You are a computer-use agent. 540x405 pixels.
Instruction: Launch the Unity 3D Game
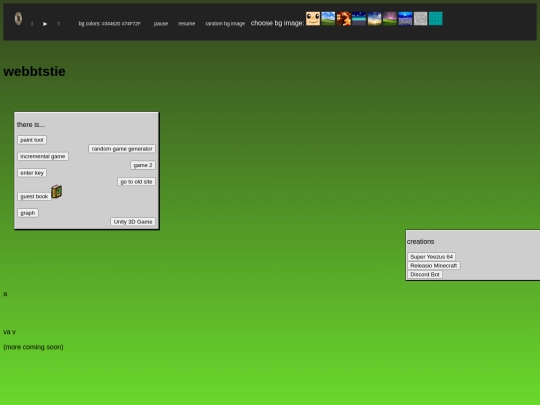point(133,222)
